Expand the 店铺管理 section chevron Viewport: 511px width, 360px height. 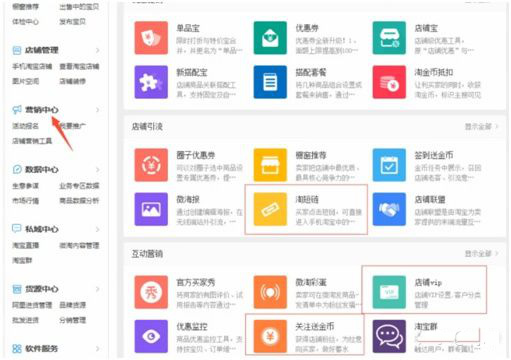[x=98, y=50]
